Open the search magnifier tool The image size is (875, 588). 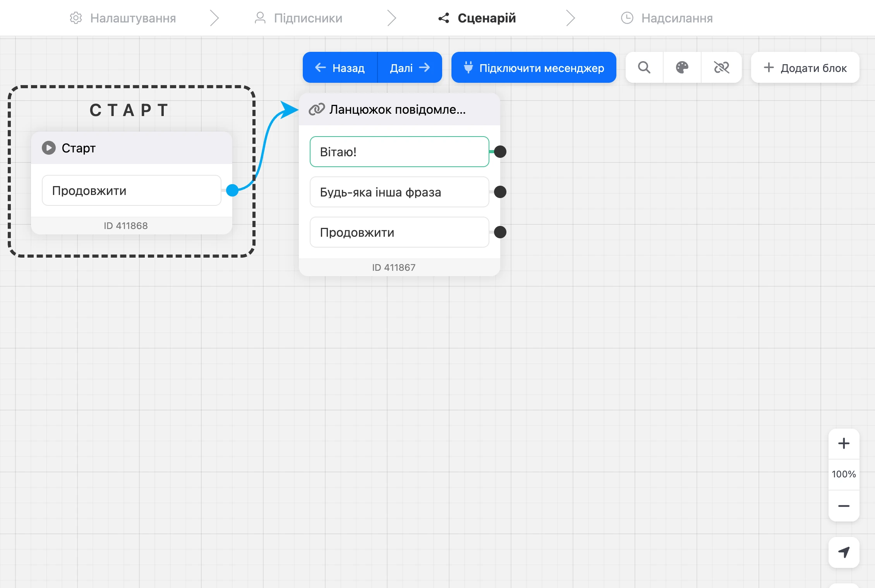(644, 68)
